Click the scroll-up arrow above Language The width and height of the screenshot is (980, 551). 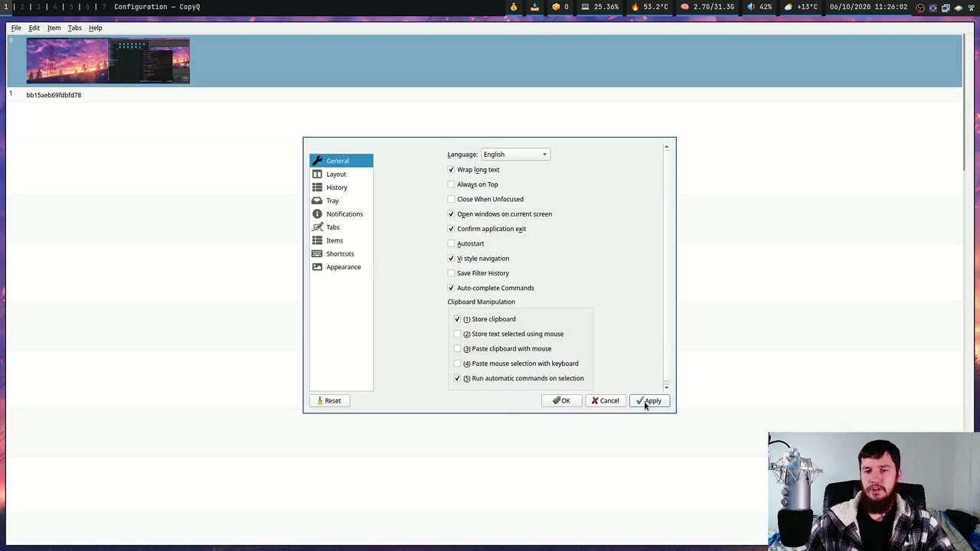pyautogui.click(x=665, y=146)
